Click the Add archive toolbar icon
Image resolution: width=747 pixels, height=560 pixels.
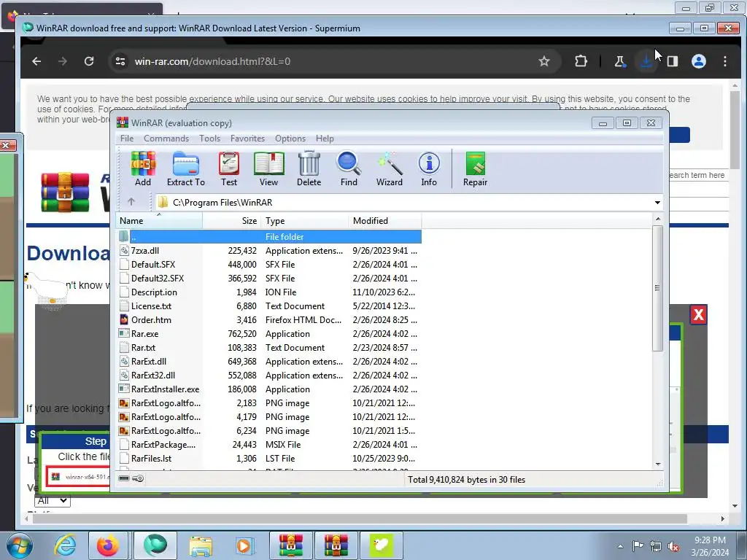pyautogui.click(x=143, y=168)
